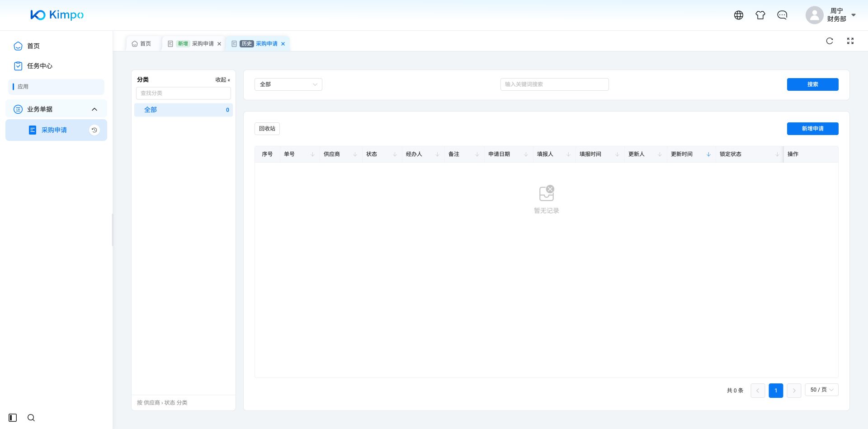Click the 查找分类 search field
The image size is (868, 429).
[184, 93]
